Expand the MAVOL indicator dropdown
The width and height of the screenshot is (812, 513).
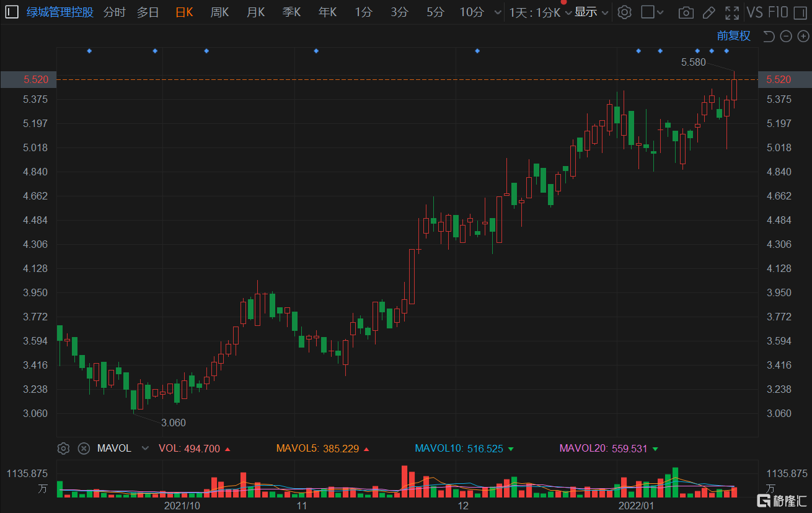click(x=145, y=448)
